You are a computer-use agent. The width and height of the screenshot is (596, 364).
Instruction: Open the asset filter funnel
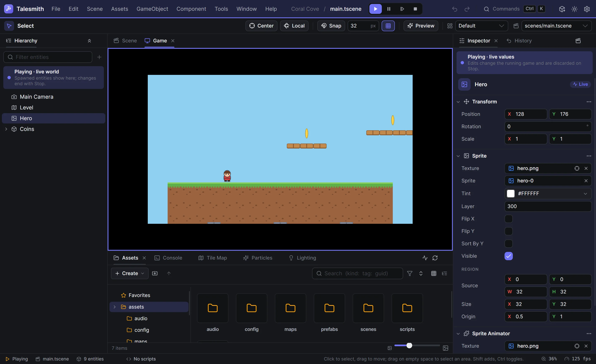410,273
